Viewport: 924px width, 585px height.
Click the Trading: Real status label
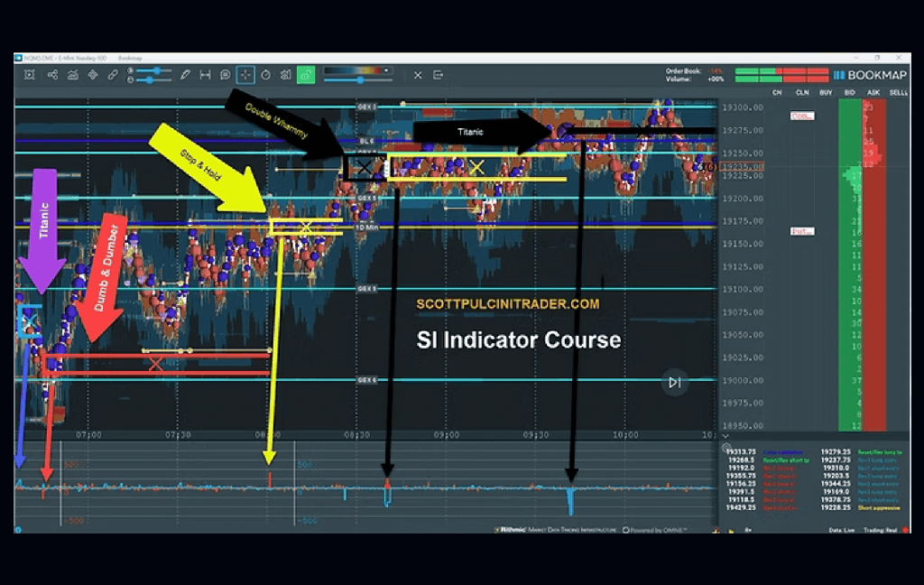tap(880, 530)
